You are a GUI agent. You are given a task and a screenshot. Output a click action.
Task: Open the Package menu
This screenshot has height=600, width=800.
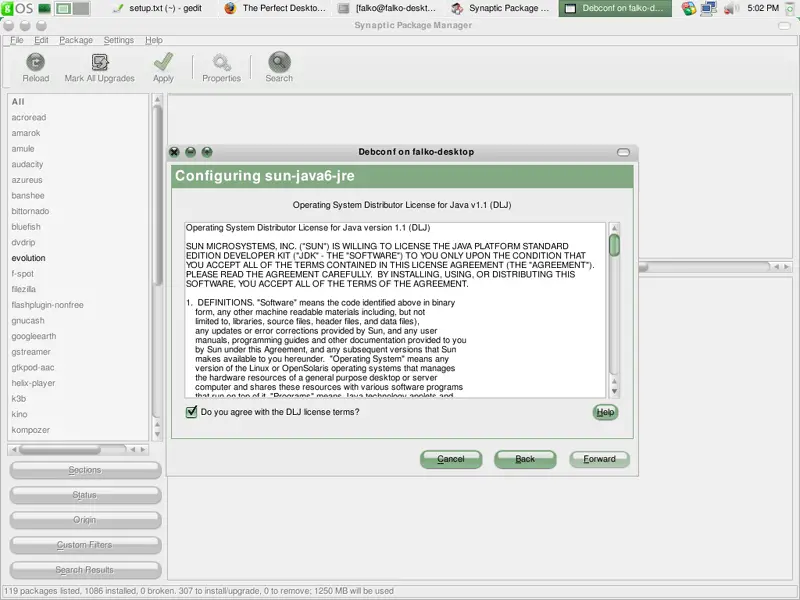coord(76,40)
